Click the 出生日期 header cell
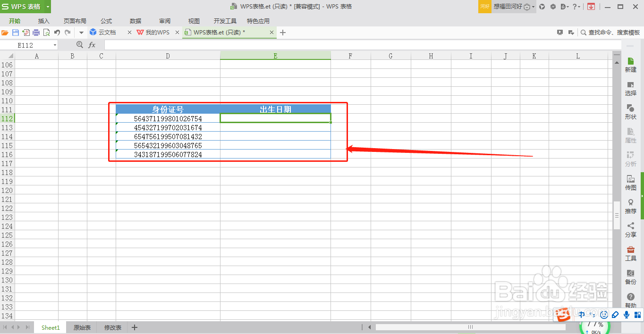The width and height of the screenshot is (644, 334). 275,109
